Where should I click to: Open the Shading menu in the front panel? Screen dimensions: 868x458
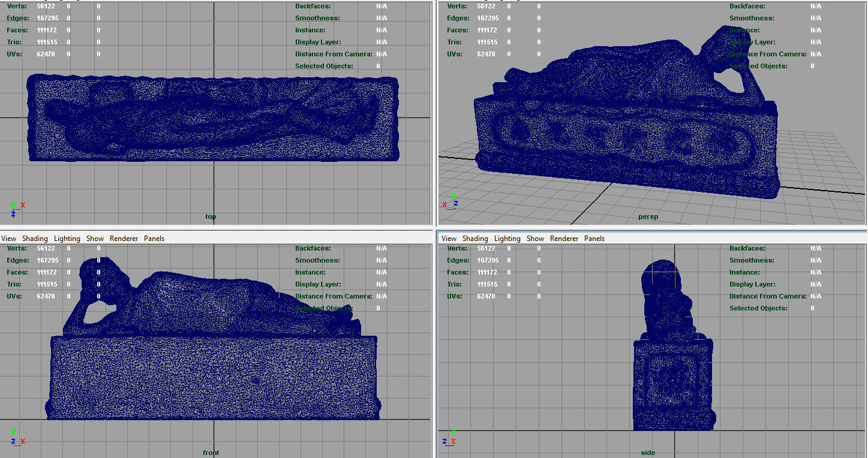35,239
